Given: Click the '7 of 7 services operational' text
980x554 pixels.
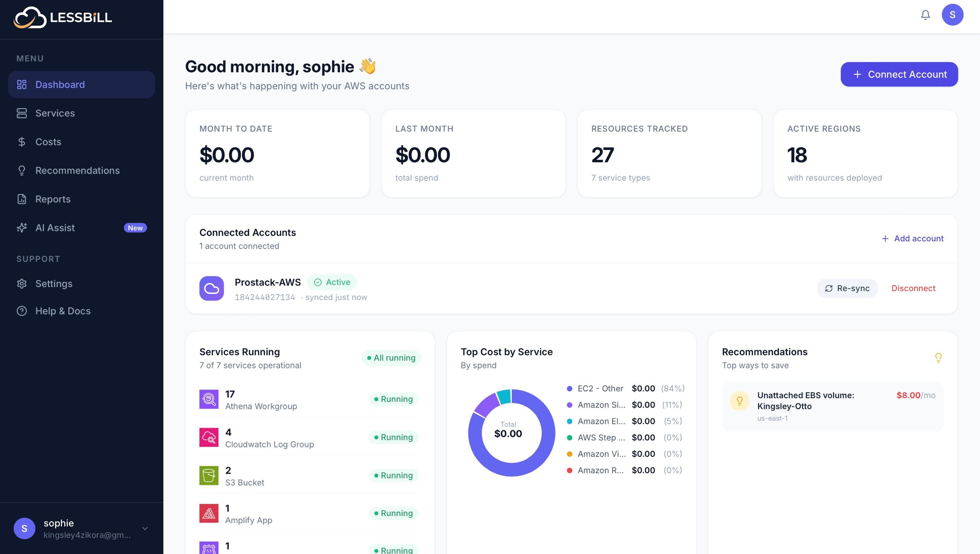Looking at the screenshot, I should (250, 365).
